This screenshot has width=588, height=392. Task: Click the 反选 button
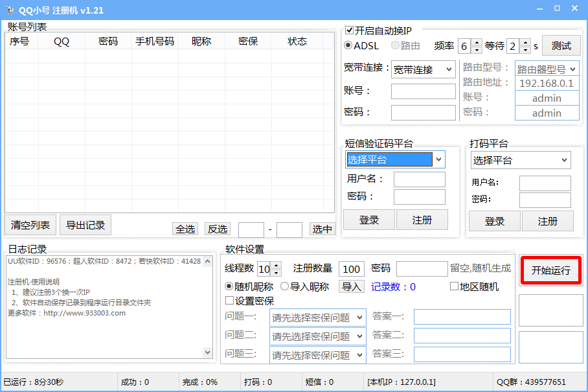click(x=218, y=229)
